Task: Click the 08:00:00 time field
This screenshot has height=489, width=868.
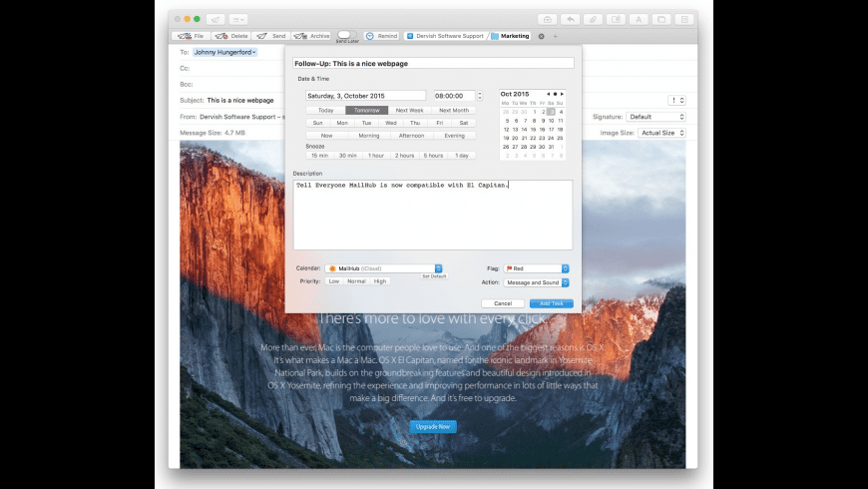Action: tap(454, 96)
